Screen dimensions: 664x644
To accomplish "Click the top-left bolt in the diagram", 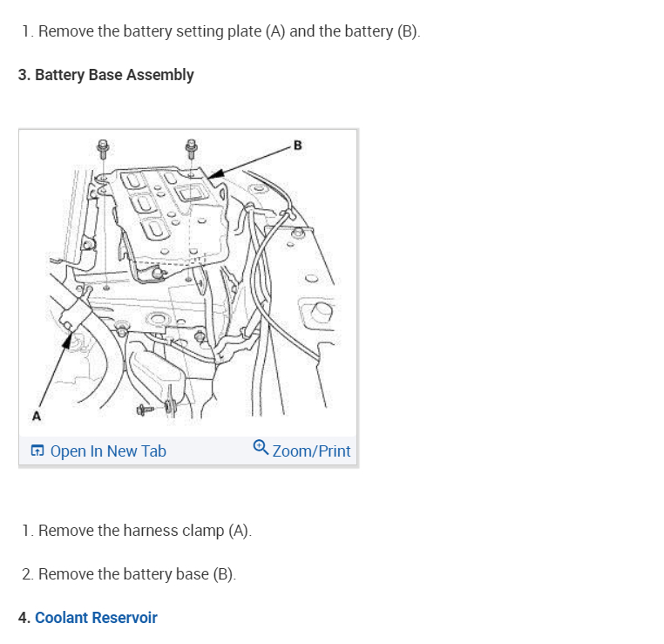I will (103, 149).
